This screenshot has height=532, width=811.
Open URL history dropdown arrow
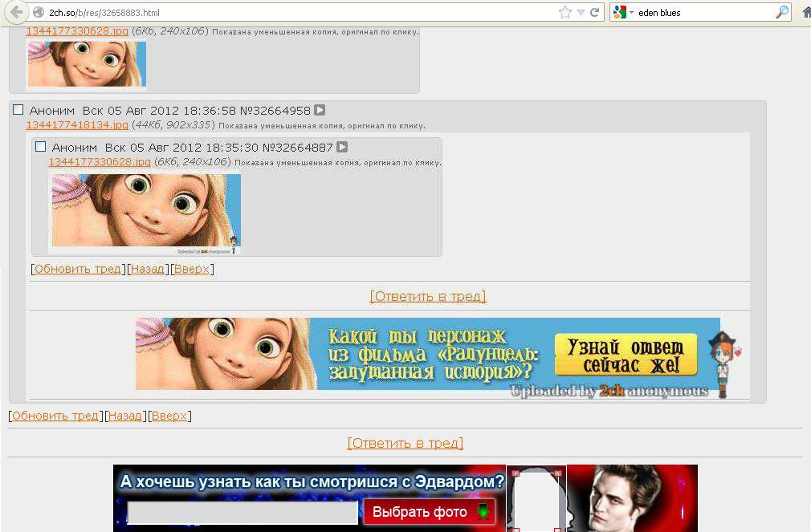581,12
